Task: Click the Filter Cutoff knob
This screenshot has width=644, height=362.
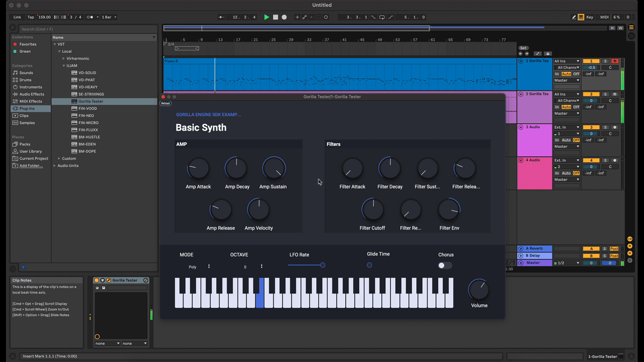Action: coord(372,210)
